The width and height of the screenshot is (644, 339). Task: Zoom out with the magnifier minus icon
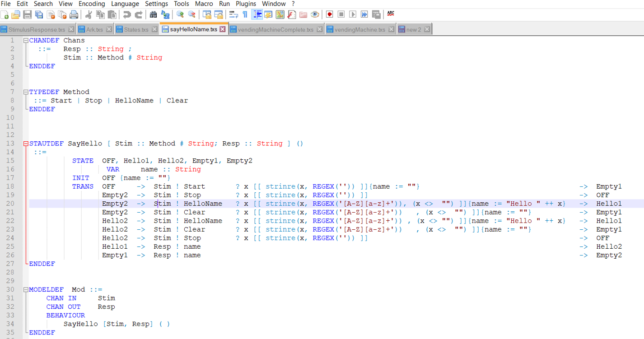[192, 15]
